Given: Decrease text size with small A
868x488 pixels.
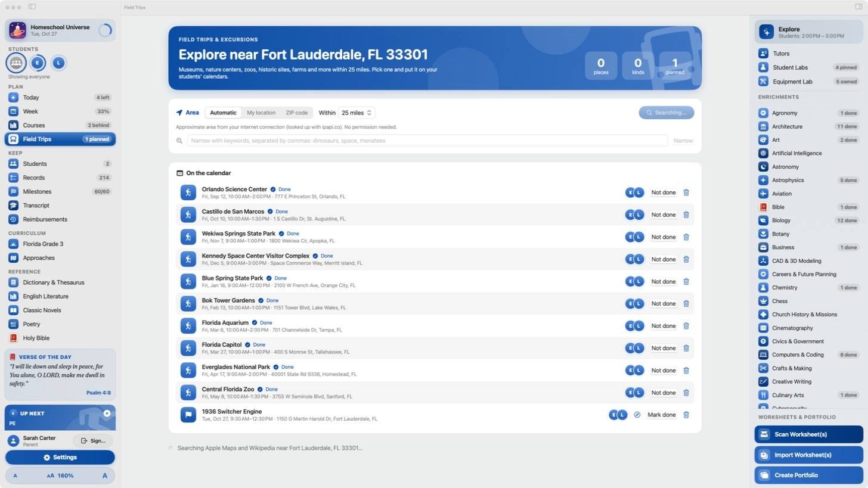Looking at the screenshot, I should point(15,475).
